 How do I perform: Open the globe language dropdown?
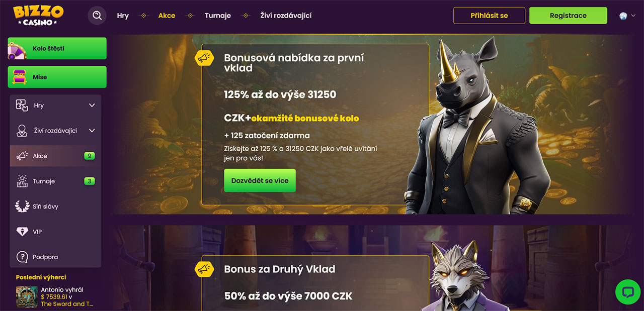[x=628, y=16]
